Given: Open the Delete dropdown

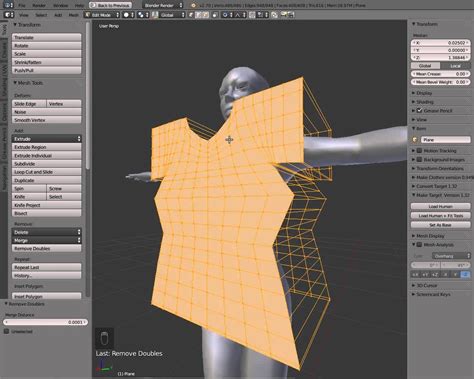Looking at the screenshot, I should (x=47, y=232).
